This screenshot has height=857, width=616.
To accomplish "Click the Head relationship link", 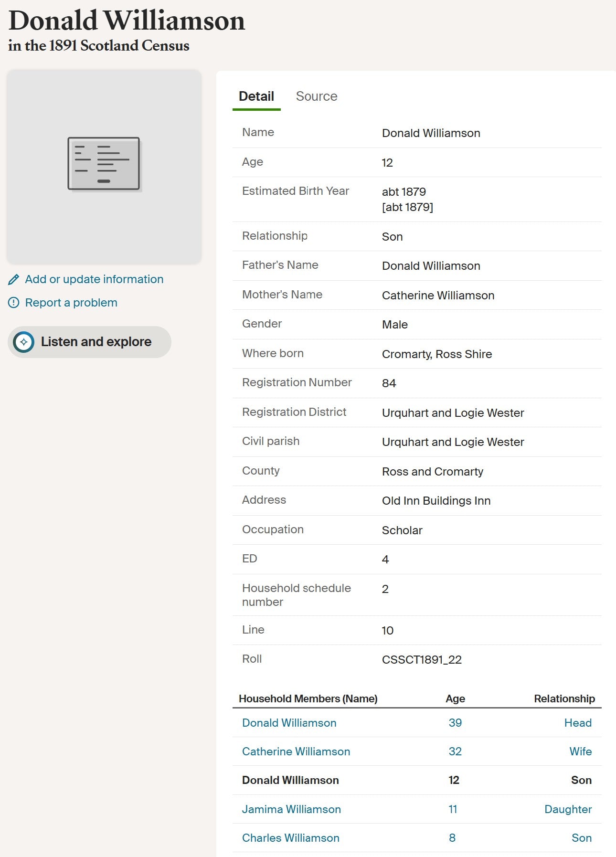I will point(578,723).
